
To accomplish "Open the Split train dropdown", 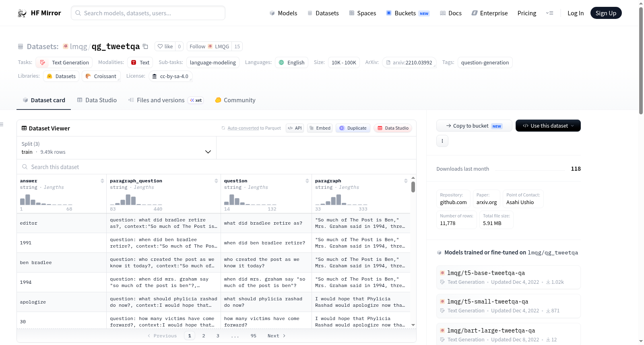I will point(116,148).
